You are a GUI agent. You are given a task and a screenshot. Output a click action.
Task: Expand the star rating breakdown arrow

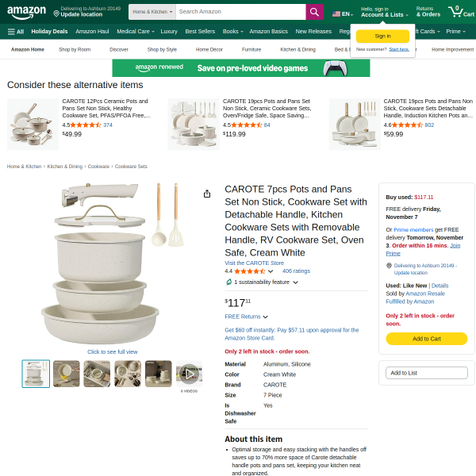(271, 271)
